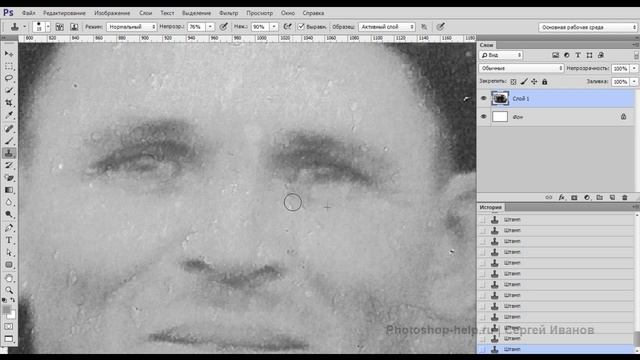Open the layer styles fx menu
Screen dimensions: 640x360
[562, 198]
